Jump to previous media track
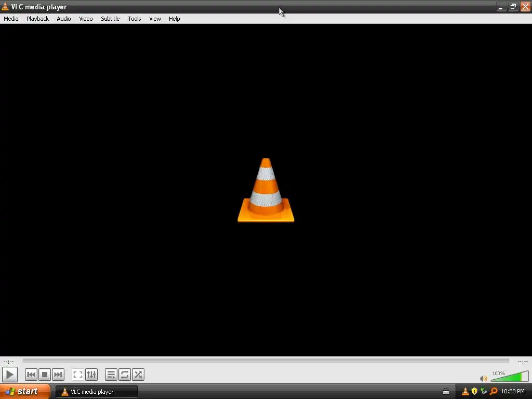532x399 pixels. (31, 375)
